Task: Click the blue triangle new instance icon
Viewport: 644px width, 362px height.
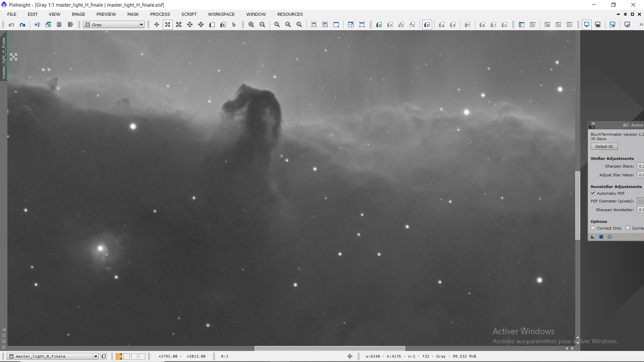Action: click(x=593, y=237)
